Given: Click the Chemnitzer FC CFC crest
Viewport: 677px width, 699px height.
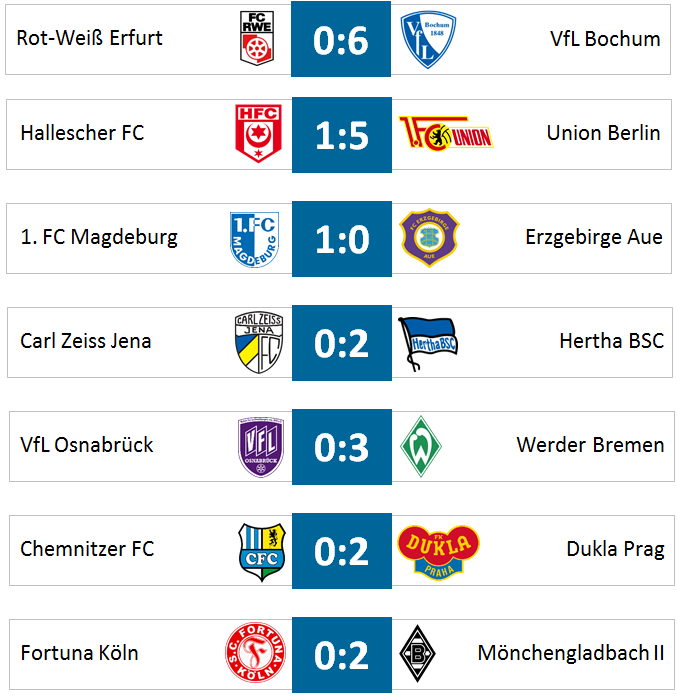Looking at the screenshot, I should (262, 552).
